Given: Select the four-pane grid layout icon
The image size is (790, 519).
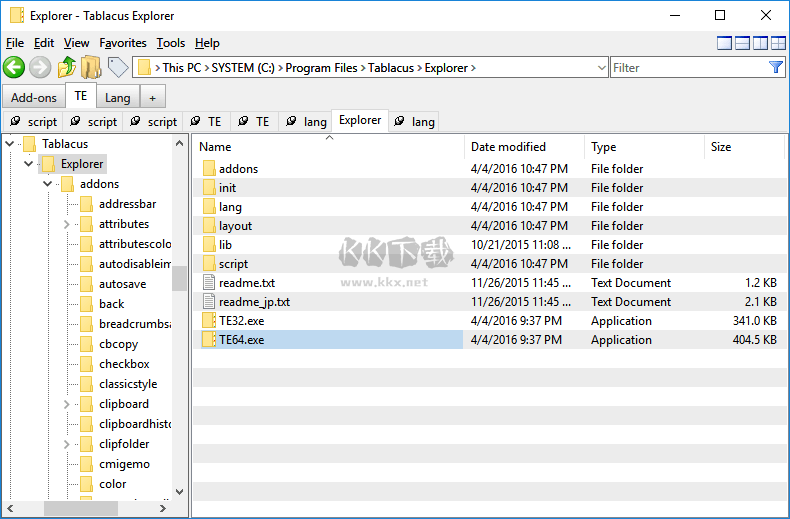Looking at the screenshot, I should click(x=778, y=43).
